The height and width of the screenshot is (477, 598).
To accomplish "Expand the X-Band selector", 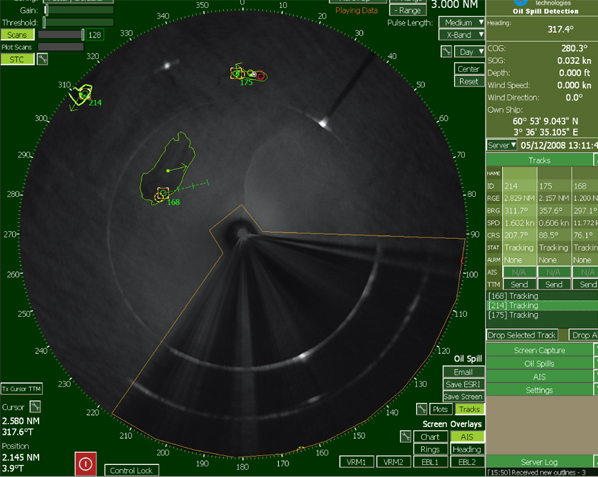I will coord(461,35).
